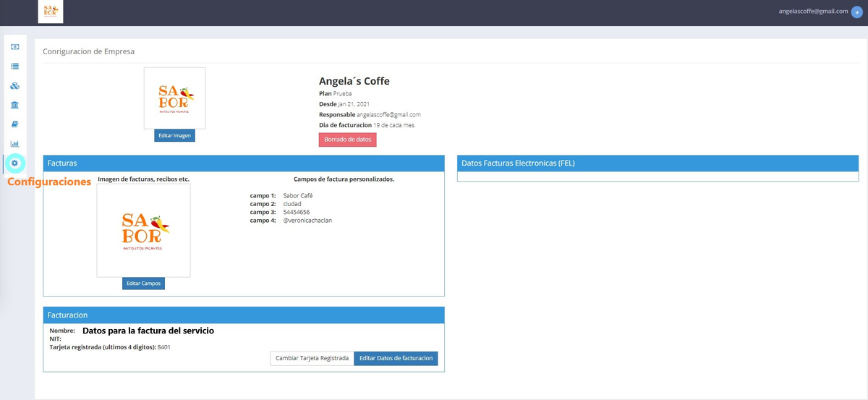
Task: Click the Editar Imagen button
Action: 174,135
